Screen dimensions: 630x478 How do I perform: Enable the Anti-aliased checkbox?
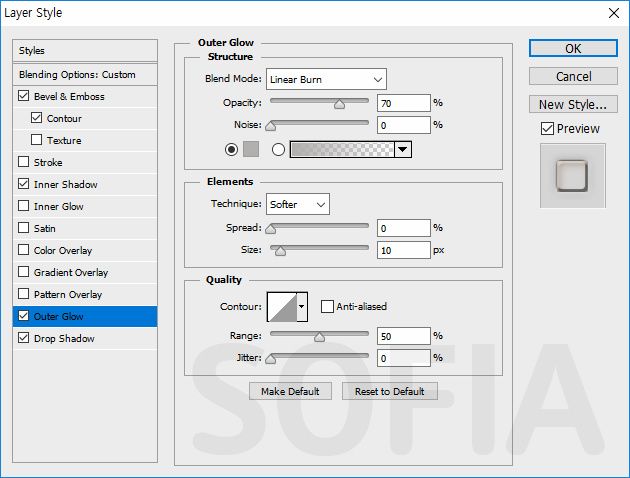coord(327,306)
